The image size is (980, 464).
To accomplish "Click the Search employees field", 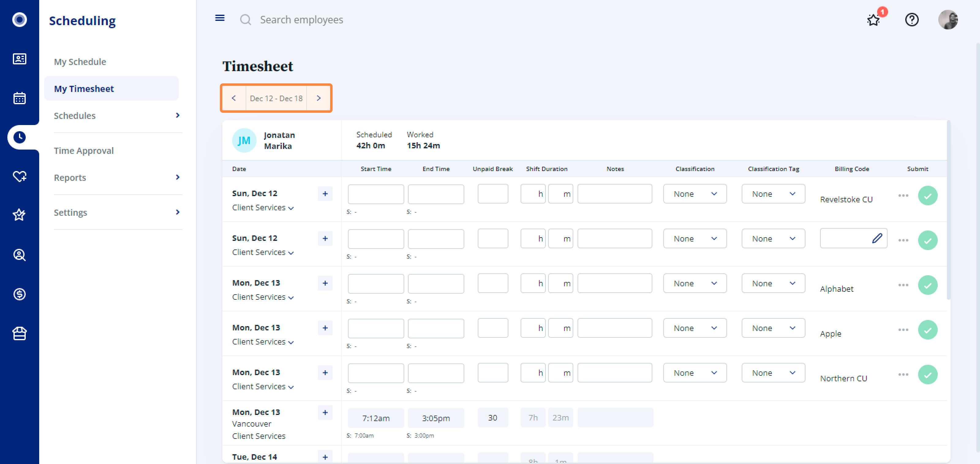I will point(301,19).
